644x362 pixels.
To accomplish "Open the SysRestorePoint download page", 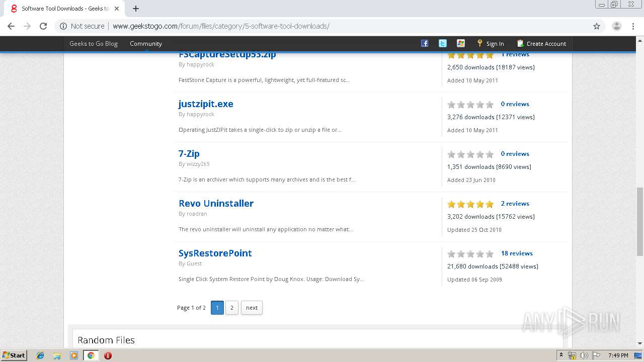I will (215, 253).
